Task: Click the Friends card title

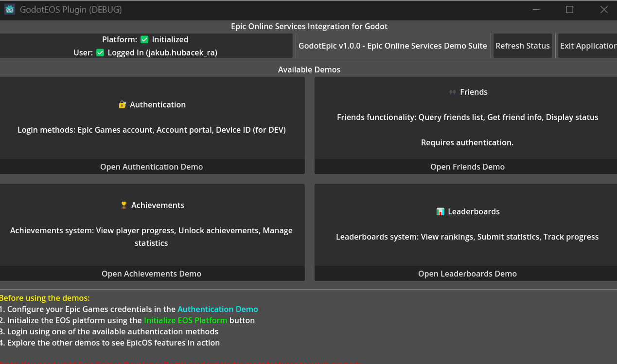Action: coord(474,92)
